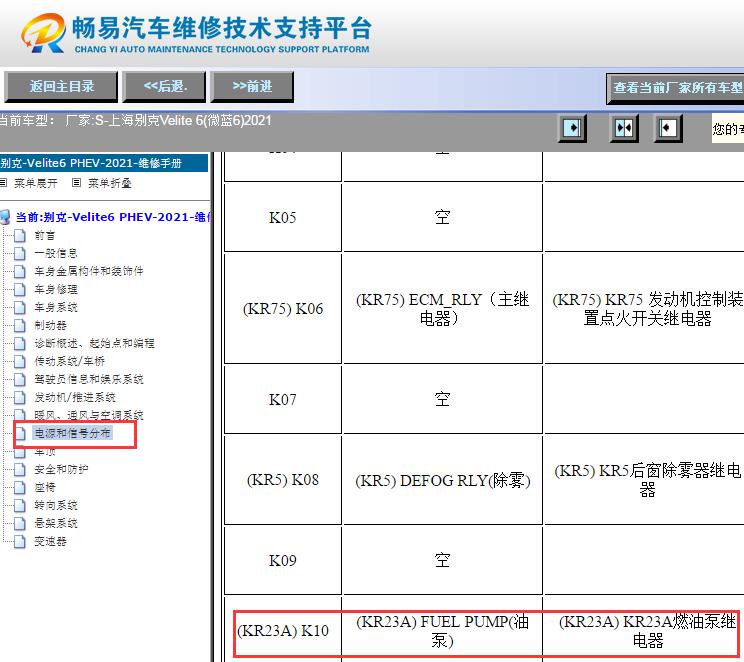Screen dimensions: 744x662
Task: Open the 前言 tree item
Action: coord(45,236)
